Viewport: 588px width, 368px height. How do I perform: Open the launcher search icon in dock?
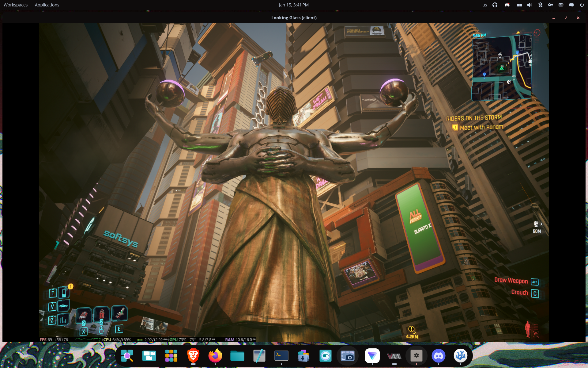(x=127, y=356)
